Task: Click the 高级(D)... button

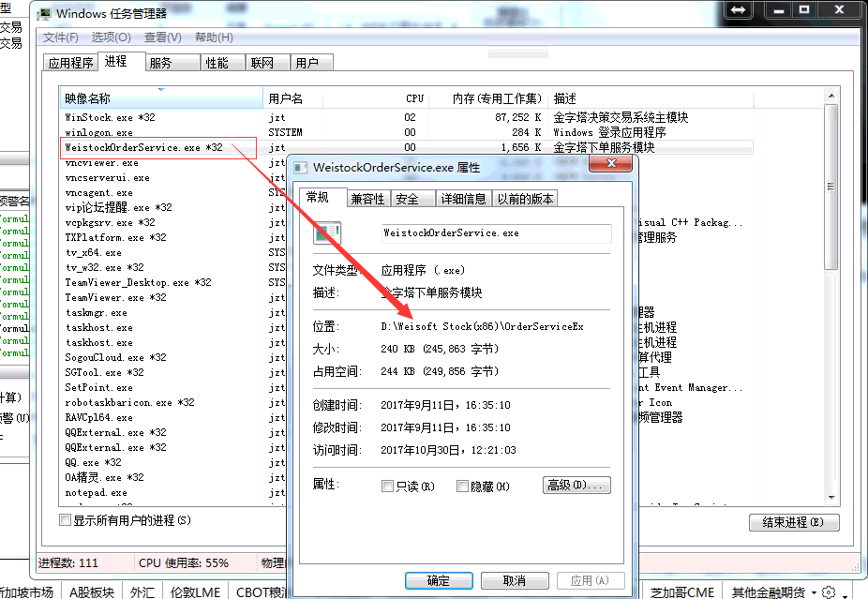Action: [x=576, y=486]
